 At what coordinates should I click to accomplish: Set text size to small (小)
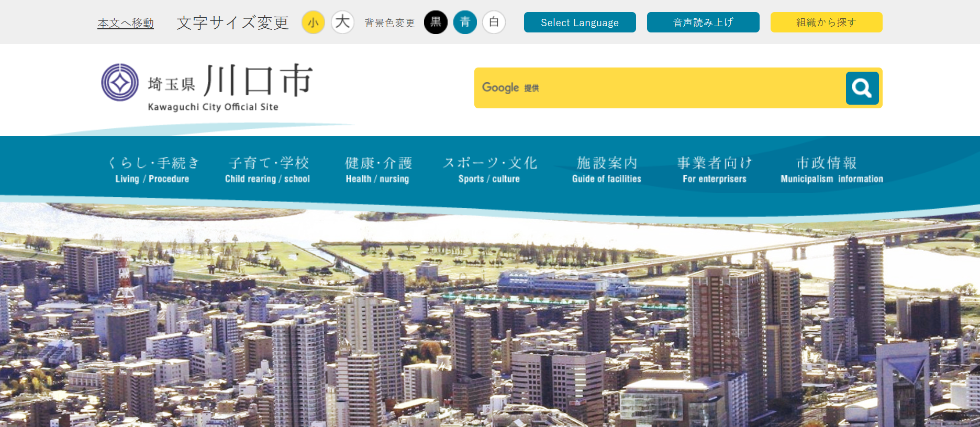pos(313,23)
